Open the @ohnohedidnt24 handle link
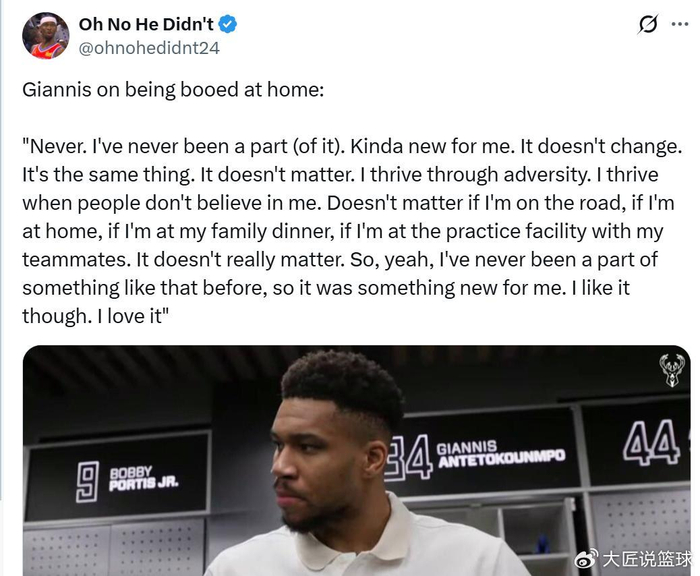The image size is (700, 576). 149,47
